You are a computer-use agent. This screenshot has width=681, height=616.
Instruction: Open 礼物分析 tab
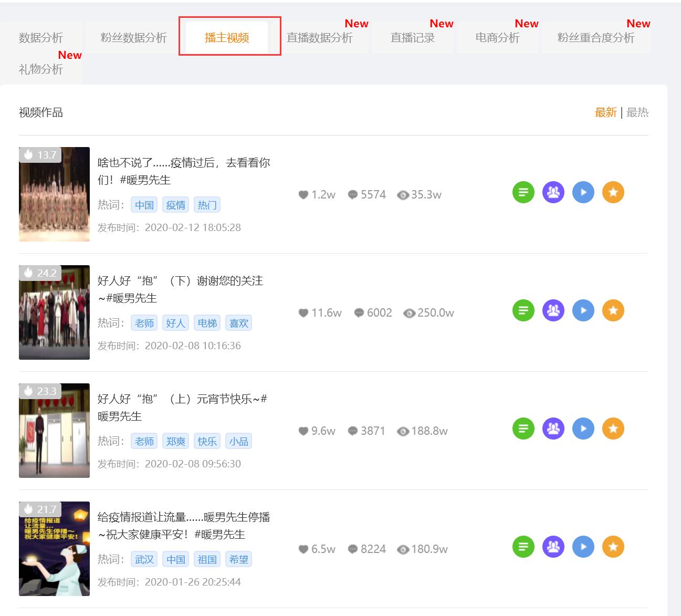[41, 69]
